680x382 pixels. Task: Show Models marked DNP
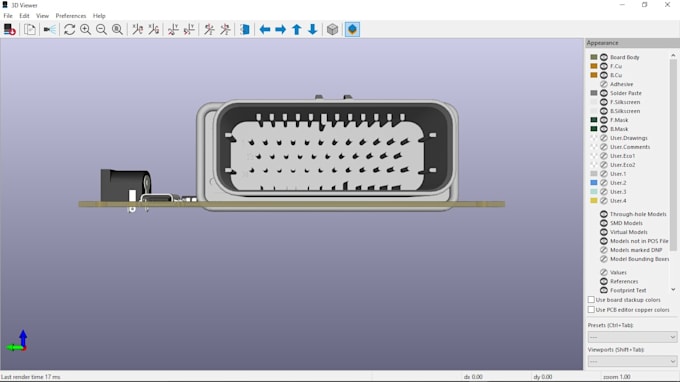(x=604, y=250)
